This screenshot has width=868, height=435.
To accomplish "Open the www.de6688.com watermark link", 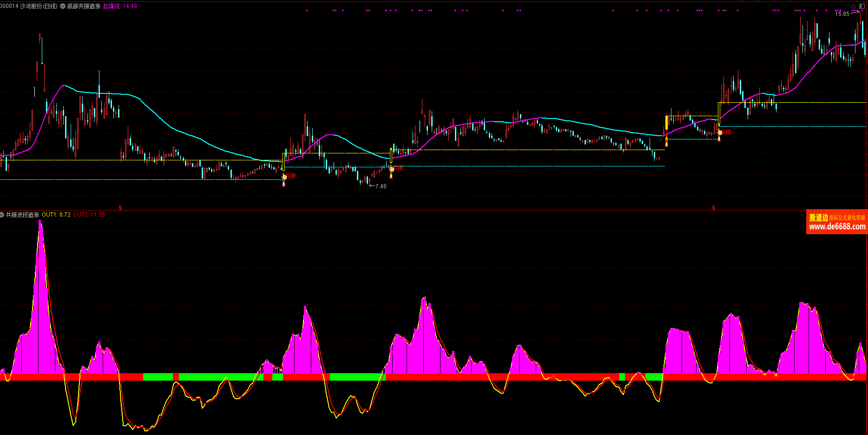I will [837, 227].
